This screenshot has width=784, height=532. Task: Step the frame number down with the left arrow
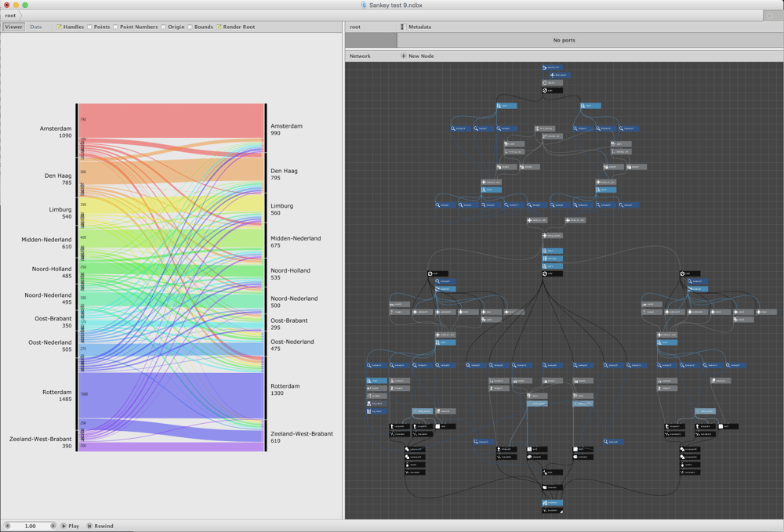pos(8,526)
